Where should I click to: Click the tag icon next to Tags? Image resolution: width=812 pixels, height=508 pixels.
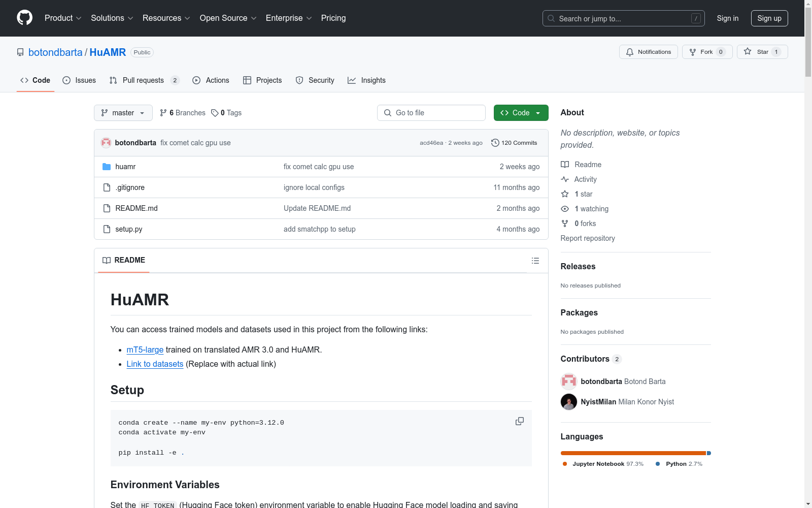pyautogui.click(x=215, y=113)
